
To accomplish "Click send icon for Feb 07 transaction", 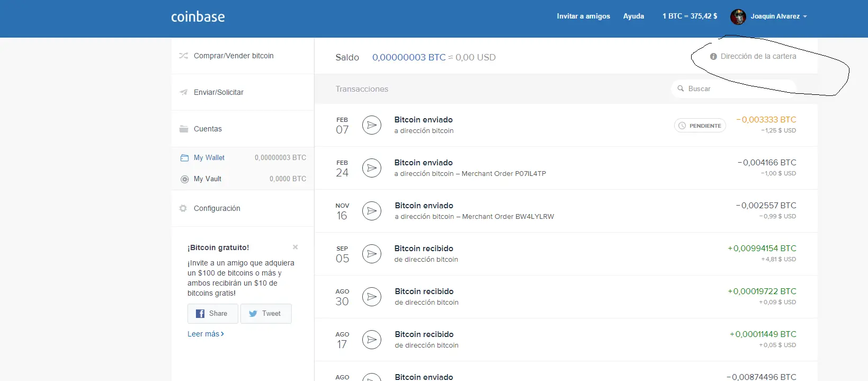I will tap(372, 125).
